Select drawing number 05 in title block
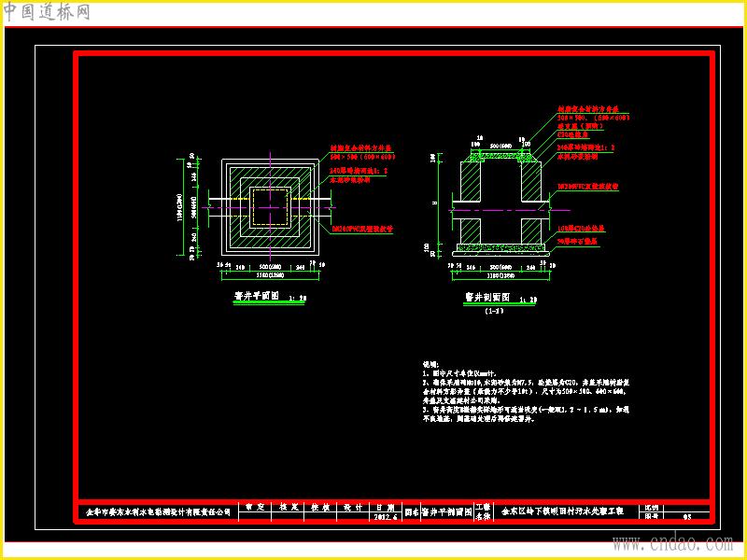 tap(686, 516)
